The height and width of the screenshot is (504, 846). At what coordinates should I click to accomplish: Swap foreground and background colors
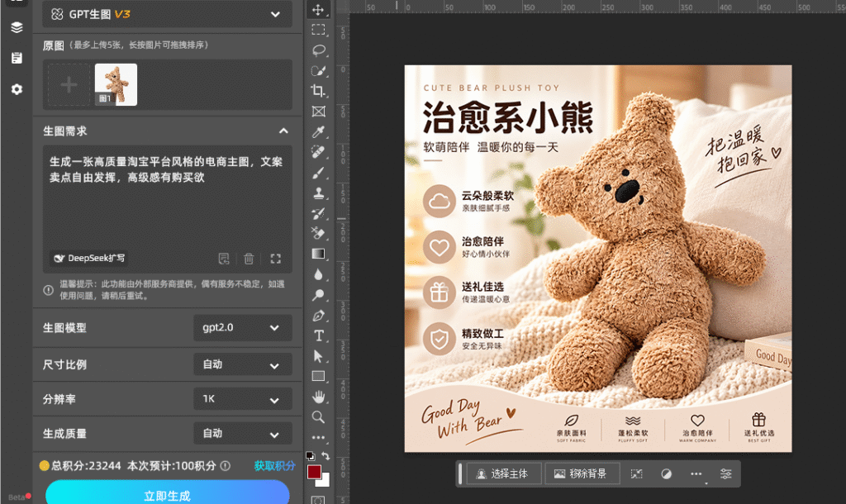click(x=326, y=456)
